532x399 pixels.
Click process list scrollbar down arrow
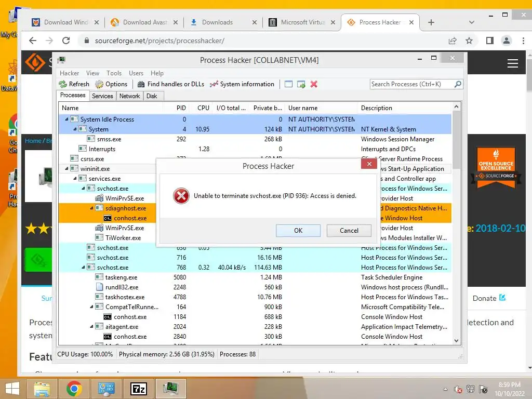tap(456, 341)
